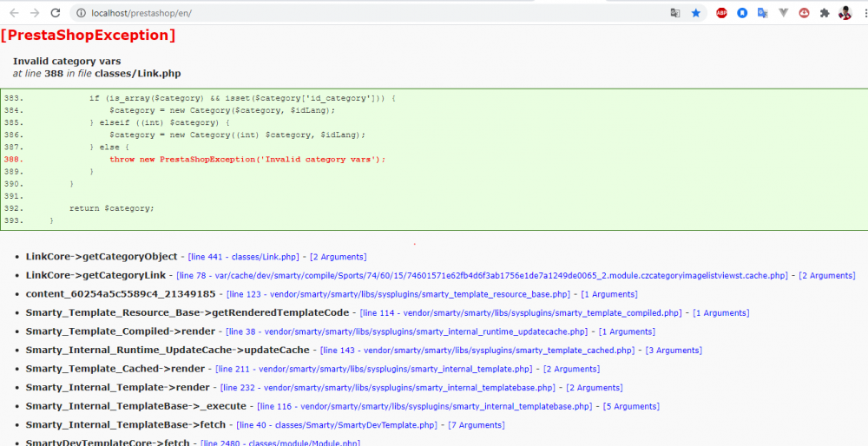Expand 2 Arguments for Smarty_Internal_Template->render
This screenshot has height=446, width=868.
[594, 388]
